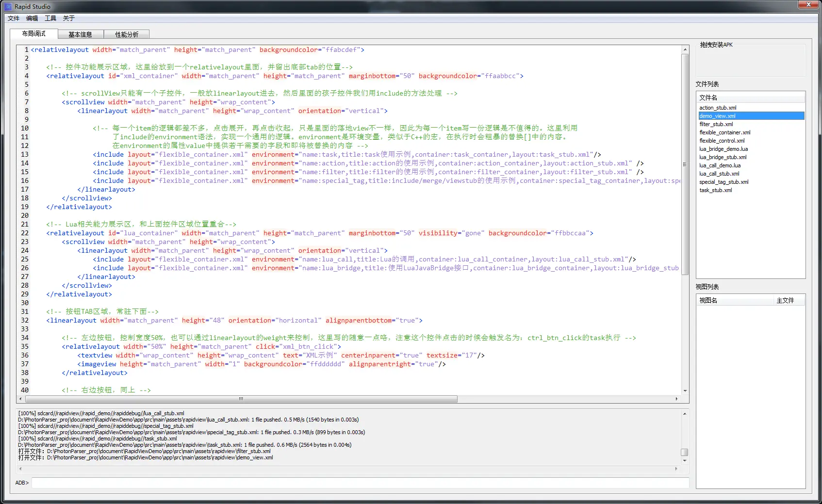
Task: Click the editor's horizontal scrollbar right arrow
Action: 676,399
